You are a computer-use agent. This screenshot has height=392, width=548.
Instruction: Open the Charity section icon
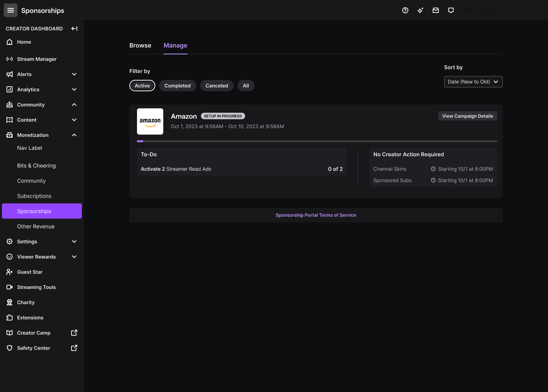tap(10, 302)
